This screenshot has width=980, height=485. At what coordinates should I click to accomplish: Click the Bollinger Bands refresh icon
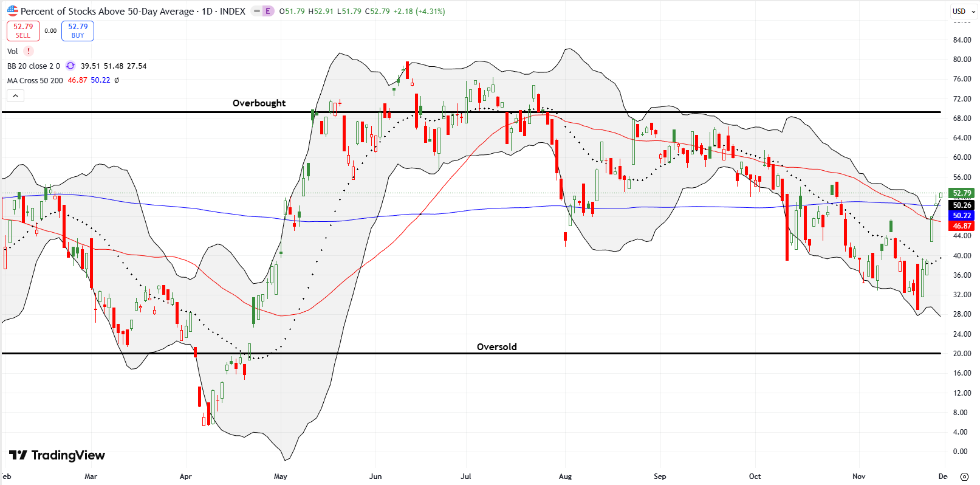coord(70,66)
